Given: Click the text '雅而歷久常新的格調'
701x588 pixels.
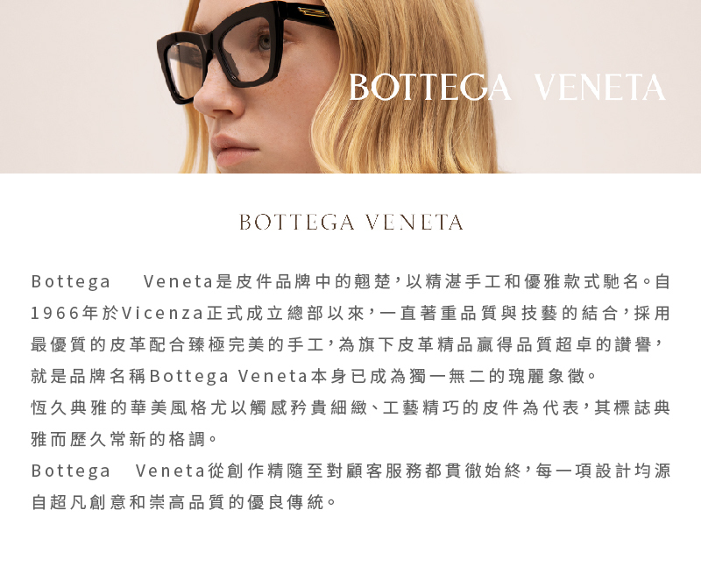Looking at the screenshot, I should pyautogui.click(x=119, y=439).
